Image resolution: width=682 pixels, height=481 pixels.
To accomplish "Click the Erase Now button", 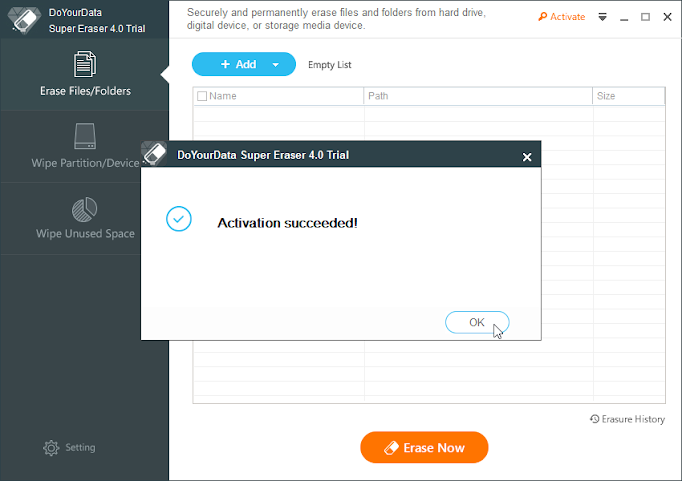I will coord(424,447).
